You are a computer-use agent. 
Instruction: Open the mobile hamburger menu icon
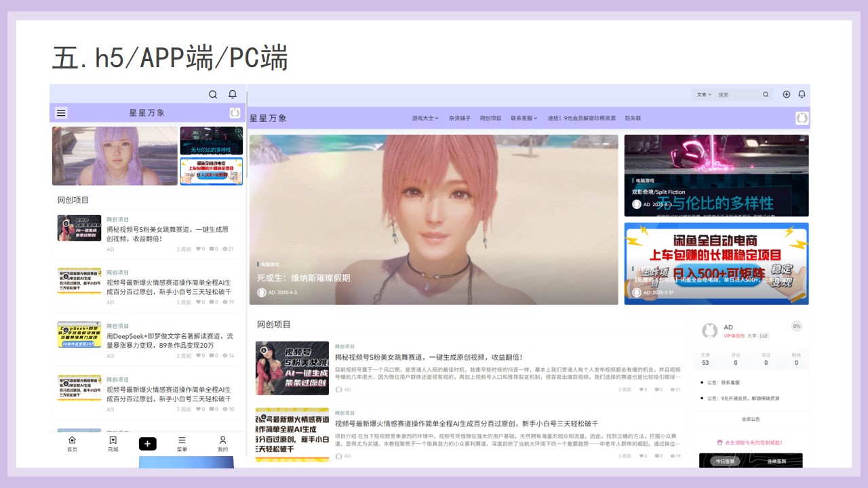(x=61, y=113)
